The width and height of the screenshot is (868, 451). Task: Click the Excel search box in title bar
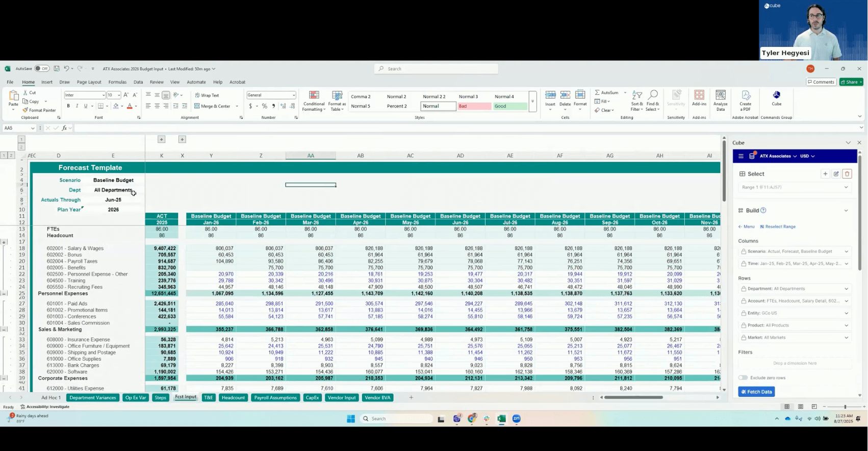(437, 69)
